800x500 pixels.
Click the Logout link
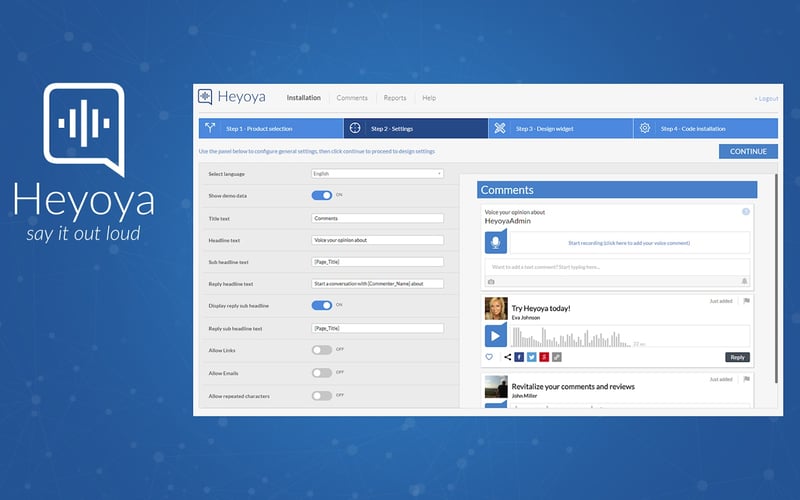pos(767,98)
